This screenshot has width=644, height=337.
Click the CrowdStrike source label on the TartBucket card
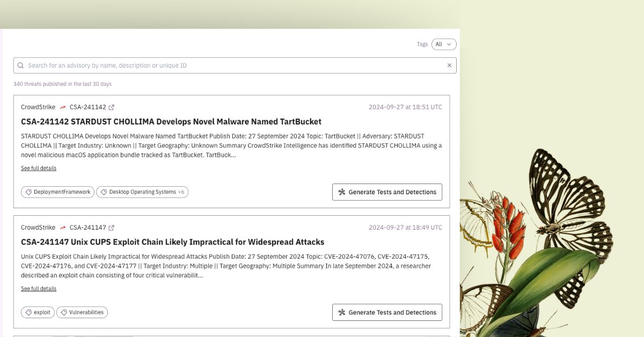38,107
